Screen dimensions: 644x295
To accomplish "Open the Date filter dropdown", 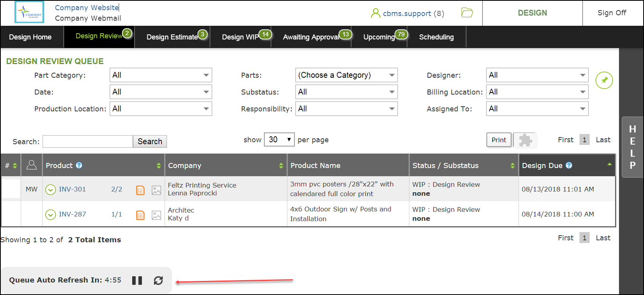I will click(161, 92).
